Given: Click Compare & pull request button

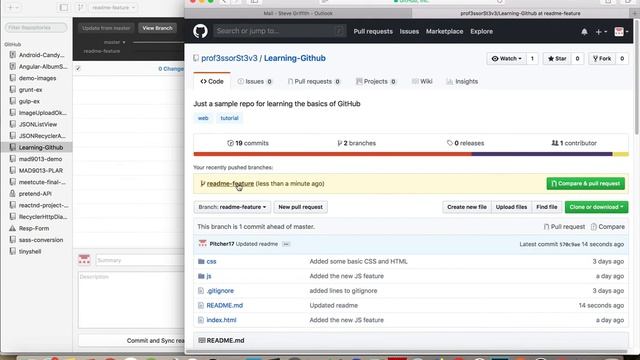Looking at the screenshot, I should 585,184.
